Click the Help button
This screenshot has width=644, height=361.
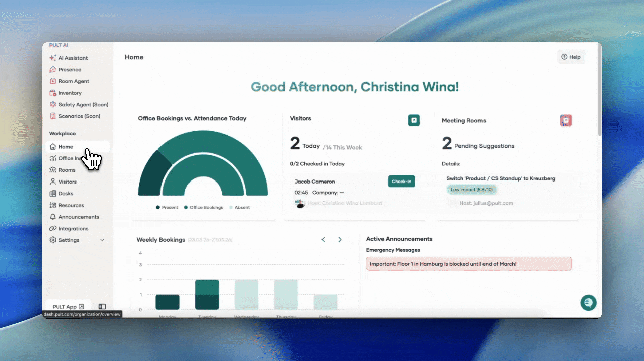(571, 57)
